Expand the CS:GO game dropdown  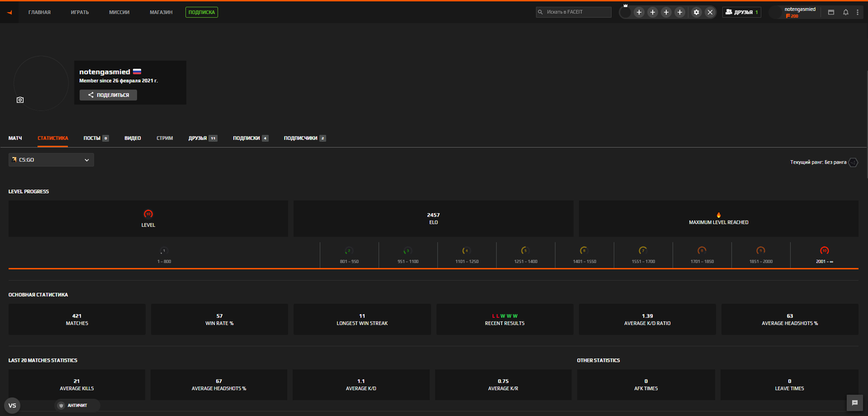(51, 159)
